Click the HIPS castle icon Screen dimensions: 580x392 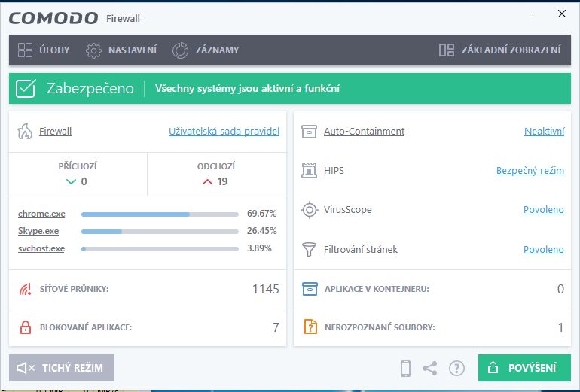[308, 171]
